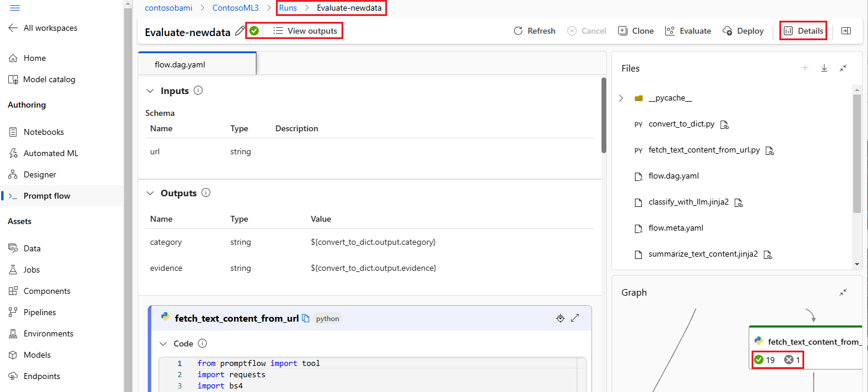Open flow.dag.yaml in Files list

674,176
